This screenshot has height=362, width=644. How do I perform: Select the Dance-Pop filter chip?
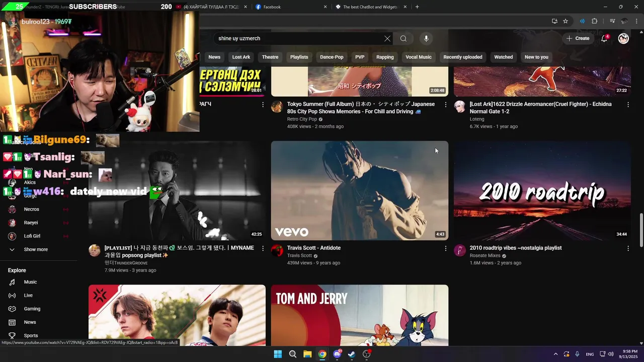(332, 57)
